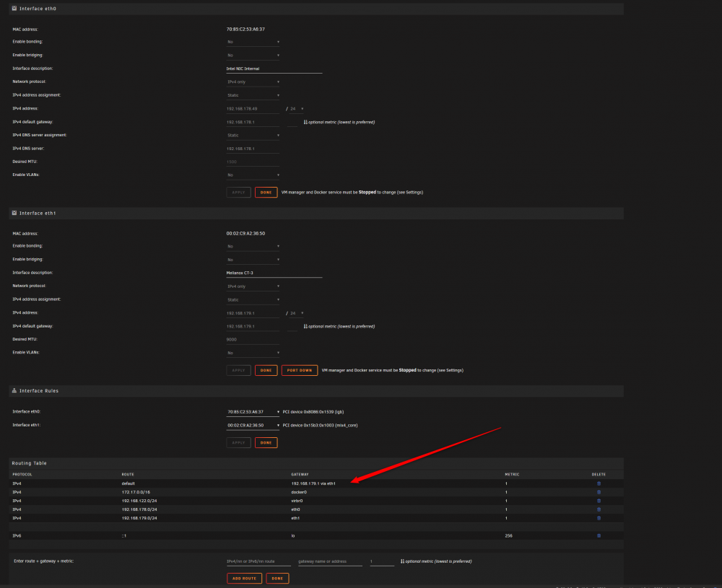This screenshot has width=722, height=588.
Task: Open eth0 Network protocol dropdown
Action: pos(253,82)
